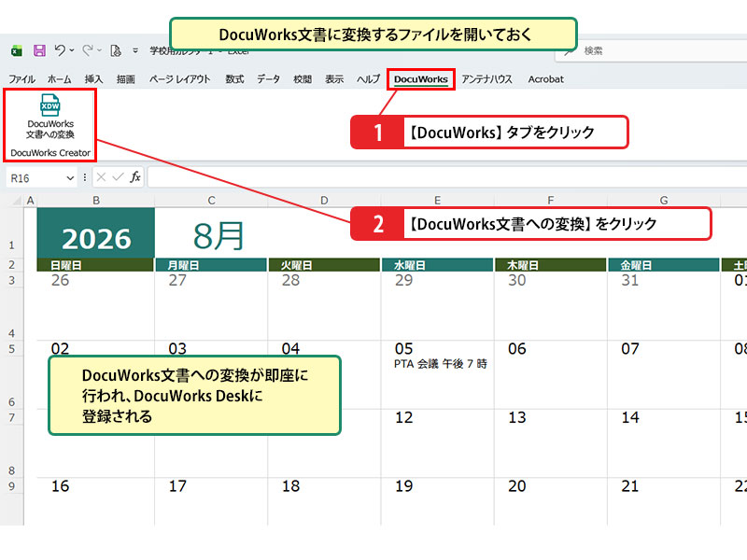Click the 水曜日 header cell
This screenshot has width=747, height=560.
pos(437,265)
